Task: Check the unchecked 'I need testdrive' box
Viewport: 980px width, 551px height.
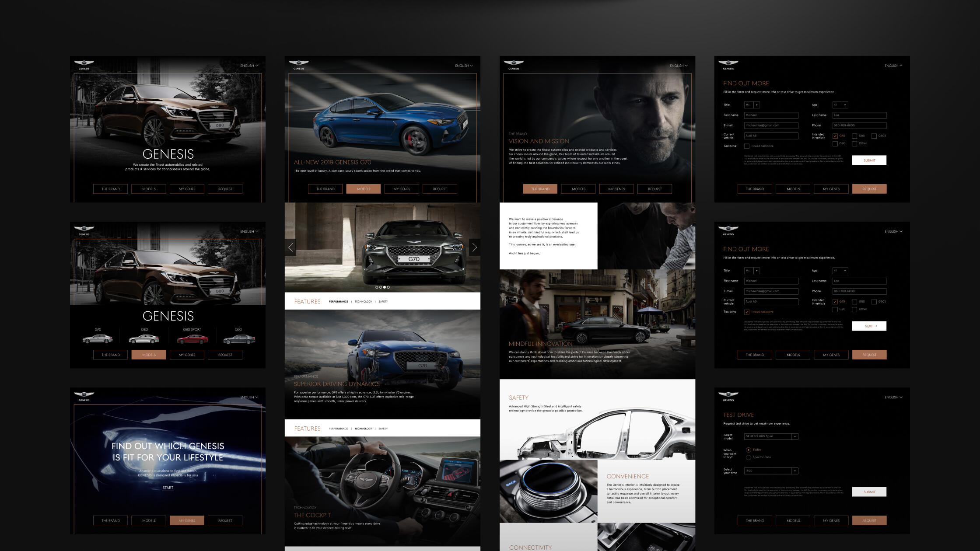Action: 747,146
